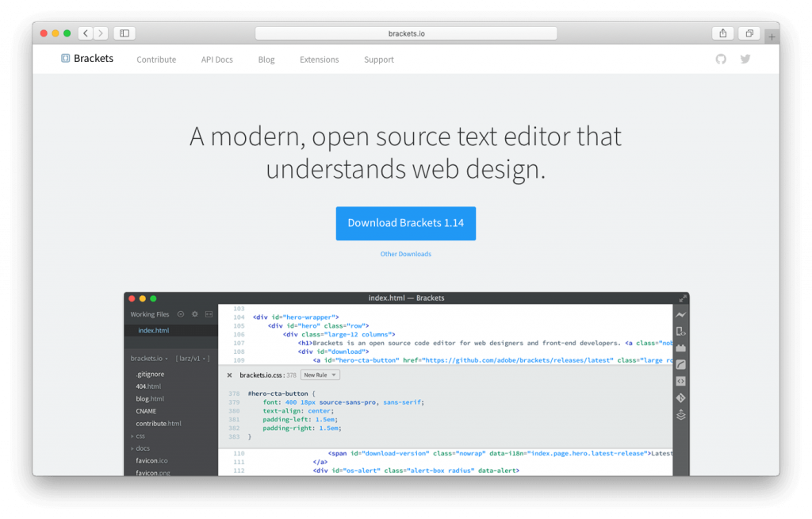Screen dimensions: 812x519
Task: Open the Twitter bird icon in the site header
Action: [x=745, y=59]
